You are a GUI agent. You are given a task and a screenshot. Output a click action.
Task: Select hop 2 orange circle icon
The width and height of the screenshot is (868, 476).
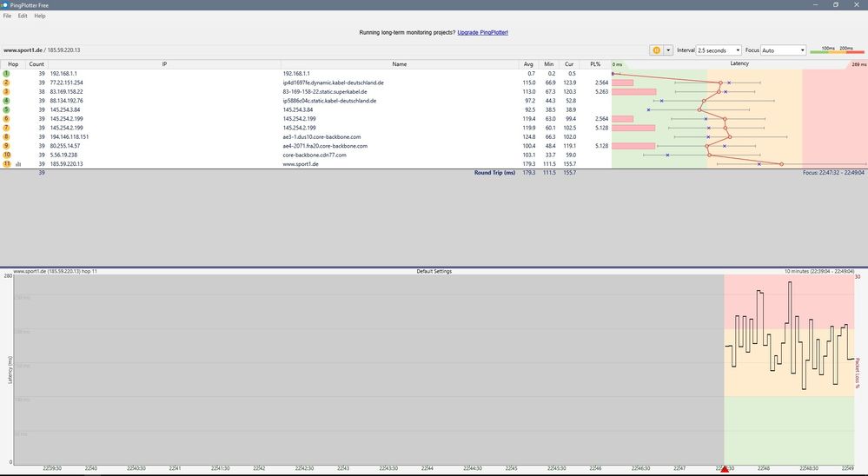[x=7, y=83]
